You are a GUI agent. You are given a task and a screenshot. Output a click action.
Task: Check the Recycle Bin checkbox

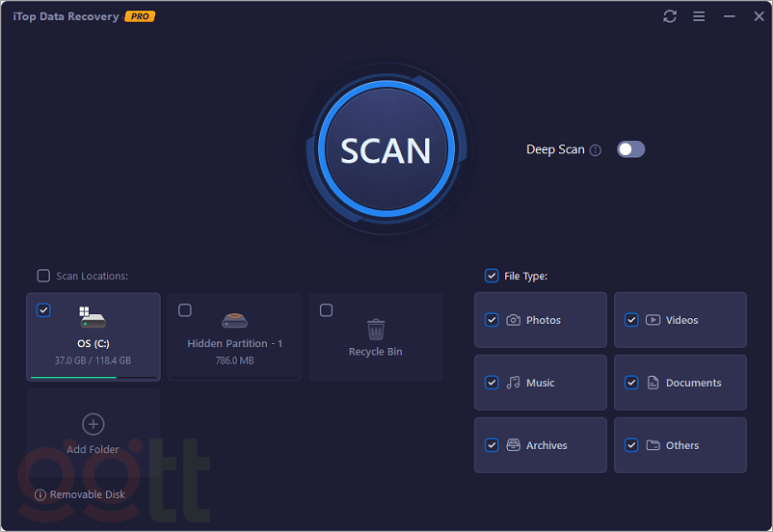tap(326, 310)
